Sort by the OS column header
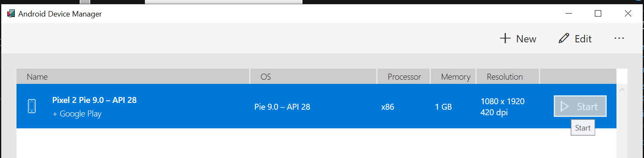The height and width of the screenshot is (158, 644). [x=313, y=77]
